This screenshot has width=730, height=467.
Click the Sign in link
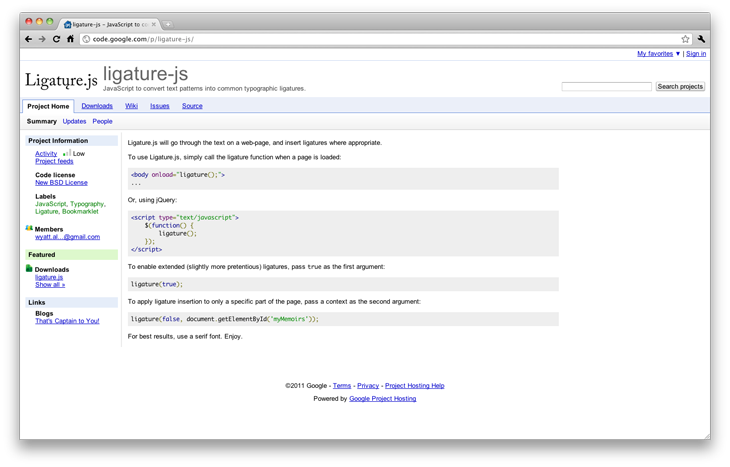click(x=696, y=54)
